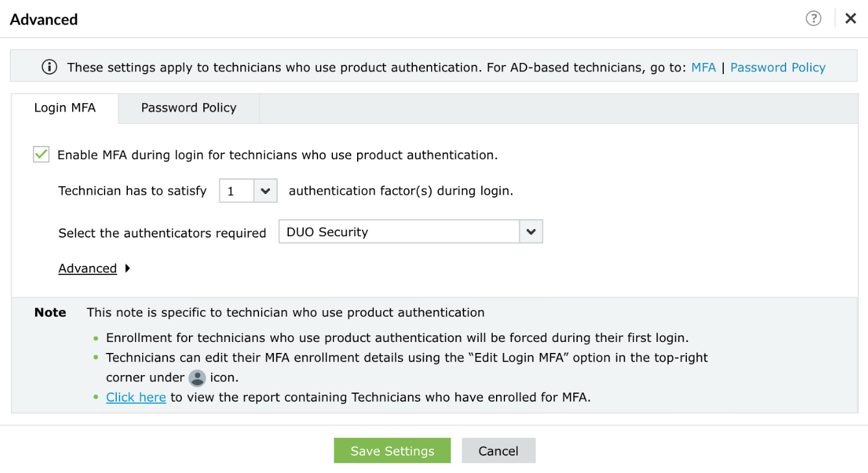
Task: Click the Cancel button
Action: [499, 451]
